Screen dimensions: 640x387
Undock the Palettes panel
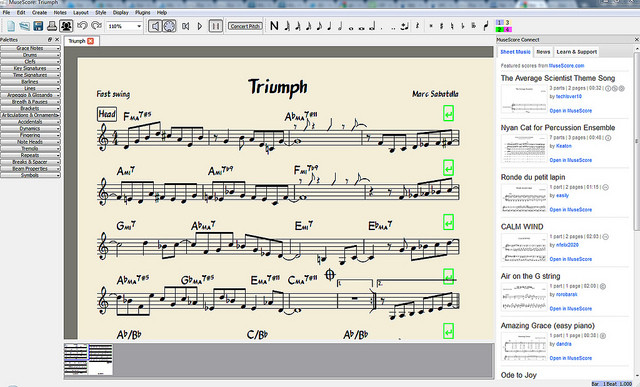pos(50,40)
